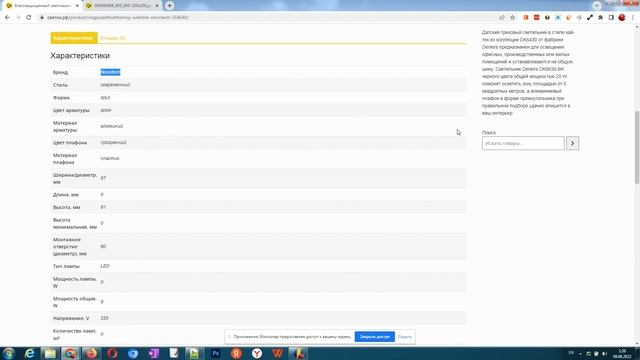Screen dimensions: 640x360
Task: Launch Internet Explorer from taskbar
Action: click(x=29, y=353)
